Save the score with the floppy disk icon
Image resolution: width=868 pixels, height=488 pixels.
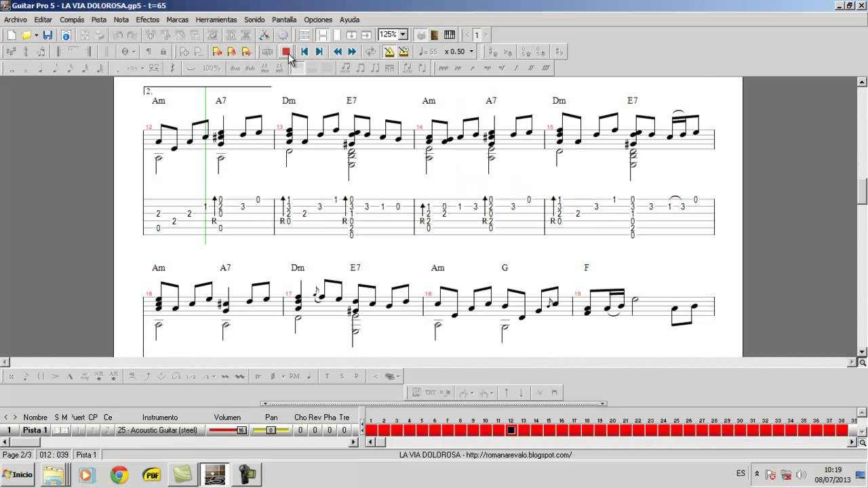pos(47,35)
